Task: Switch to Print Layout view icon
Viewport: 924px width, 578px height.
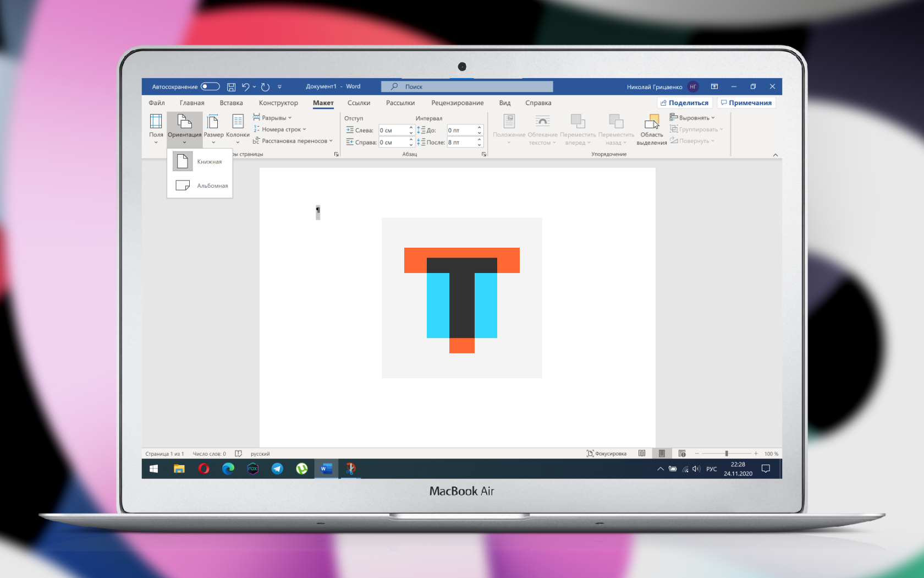Action: [x=662, y=454]
